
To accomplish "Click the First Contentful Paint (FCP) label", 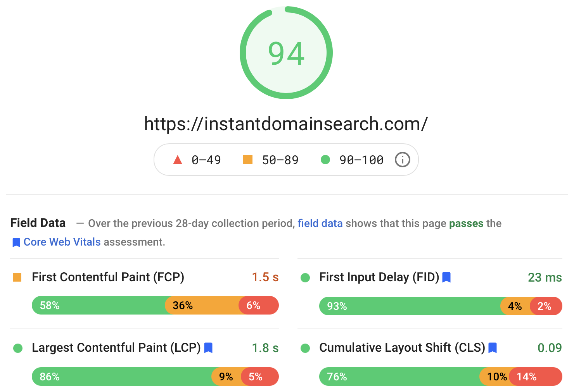I will 108,277.
